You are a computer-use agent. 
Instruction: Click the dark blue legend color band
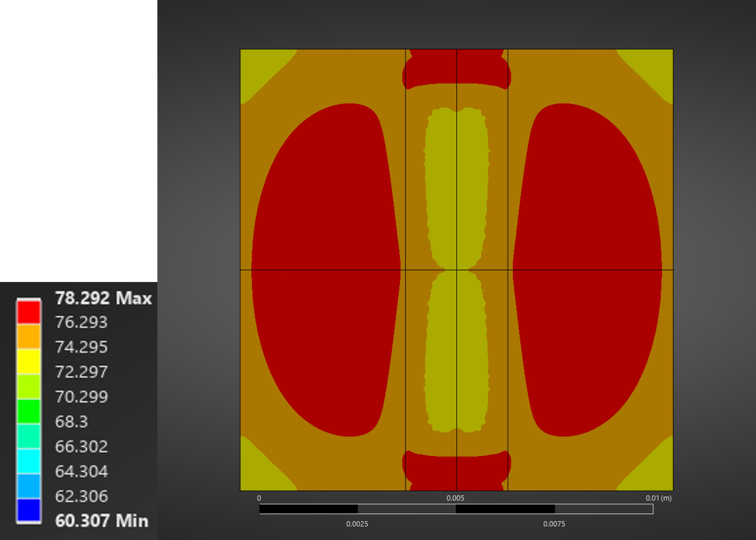(29, 510)
